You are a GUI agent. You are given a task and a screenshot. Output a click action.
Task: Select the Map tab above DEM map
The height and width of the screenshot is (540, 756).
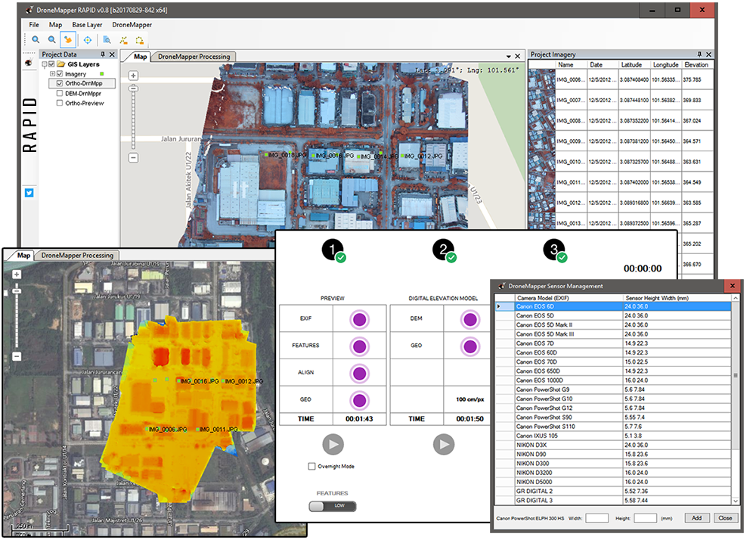point(23,255)
